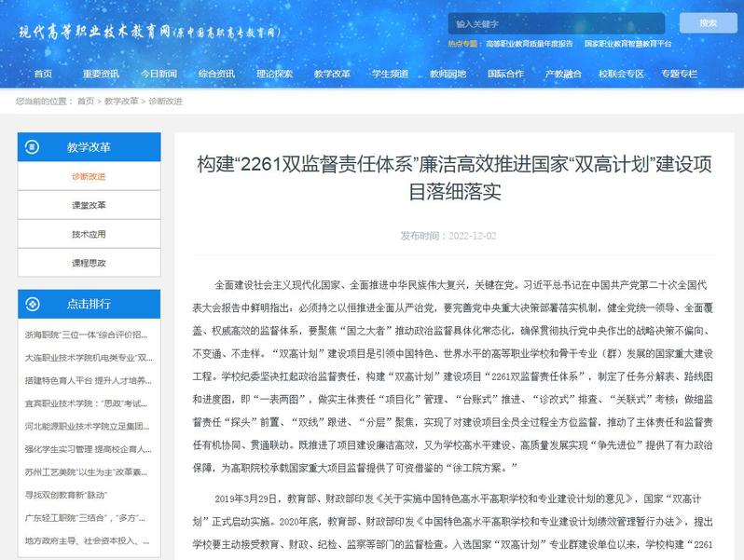The image size is (744, 560).
Task: Click the 首页 breadcrumb link
Action: click(86, 101)
